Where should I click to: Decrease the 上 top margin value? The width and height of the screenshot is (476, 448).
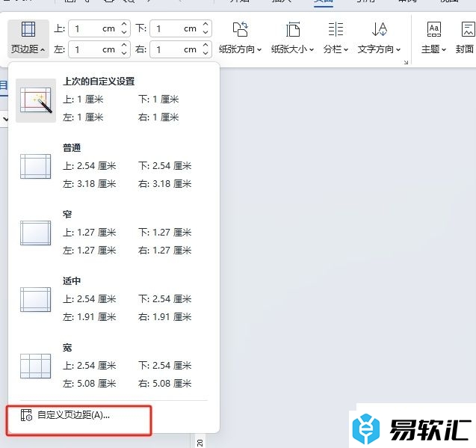124,32
